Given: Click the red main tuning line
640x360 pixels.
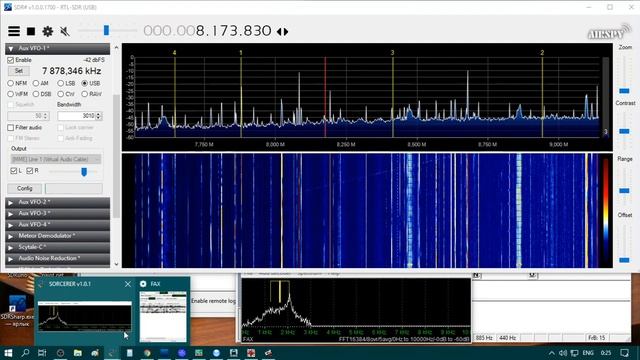Looking at the screenshot, I should click(x=325, y=98).
